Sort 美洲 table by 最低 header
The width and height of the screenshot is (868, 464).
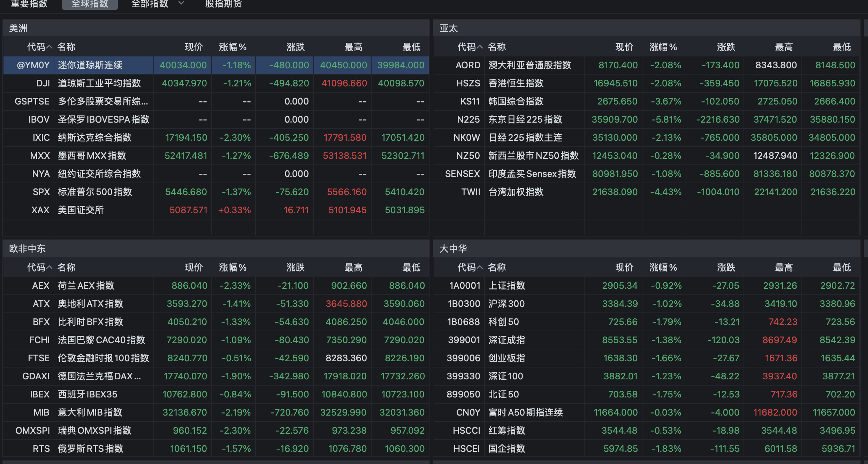[x=411, y=47]
